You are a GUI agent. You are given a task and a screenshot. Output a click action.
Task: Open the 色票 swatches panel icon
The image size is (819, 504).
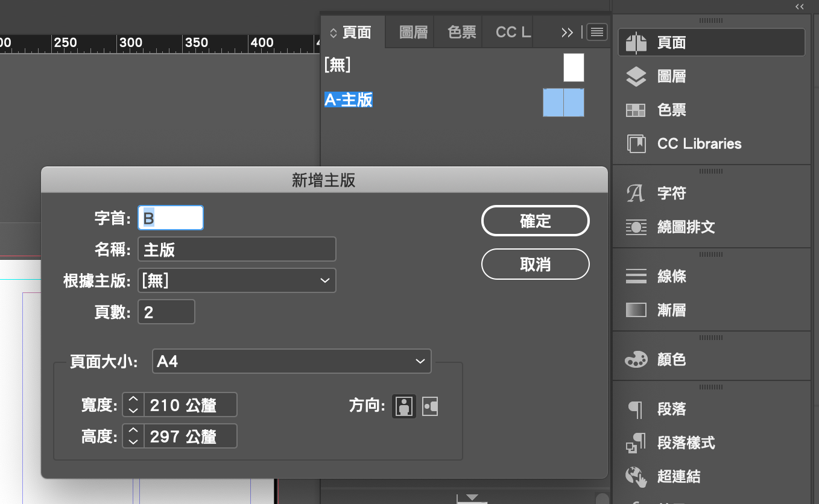click(636, 110)
